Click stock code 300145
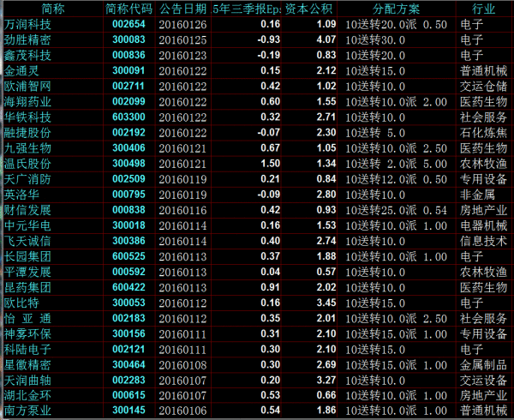 point(128,411)
